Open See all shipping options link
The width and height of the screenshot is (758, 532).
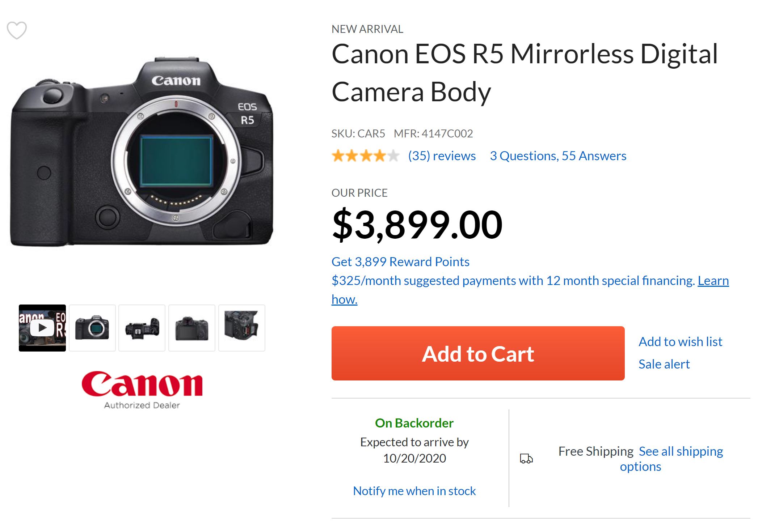(681, 451)
